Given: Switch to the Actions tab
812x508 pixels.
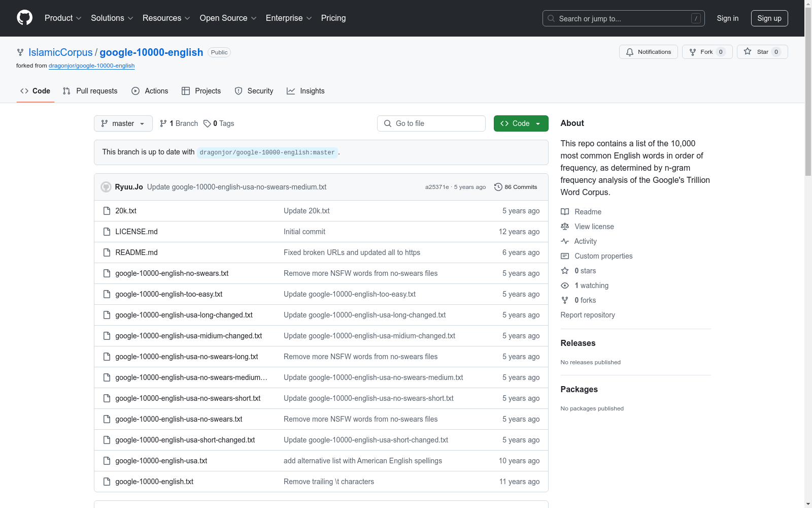Looking at the screenshot, I should [x=150, y=91].
